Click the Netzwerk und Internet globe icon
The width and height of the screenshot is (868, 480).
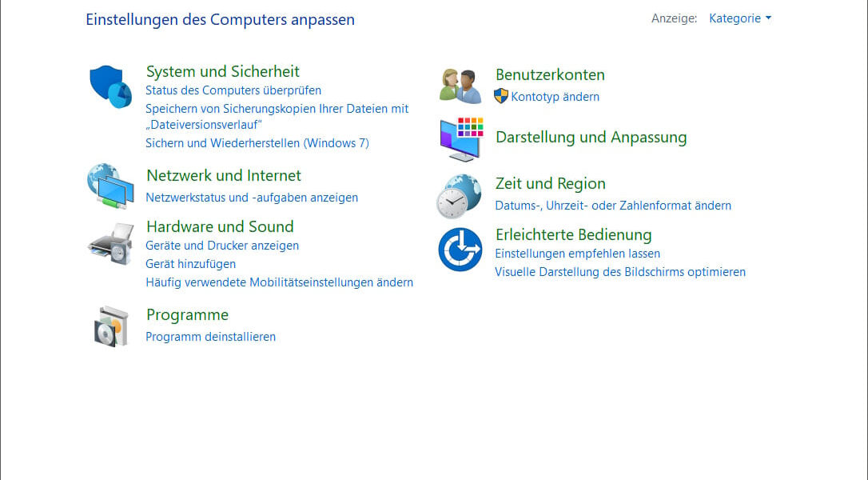tap(109, 186)
